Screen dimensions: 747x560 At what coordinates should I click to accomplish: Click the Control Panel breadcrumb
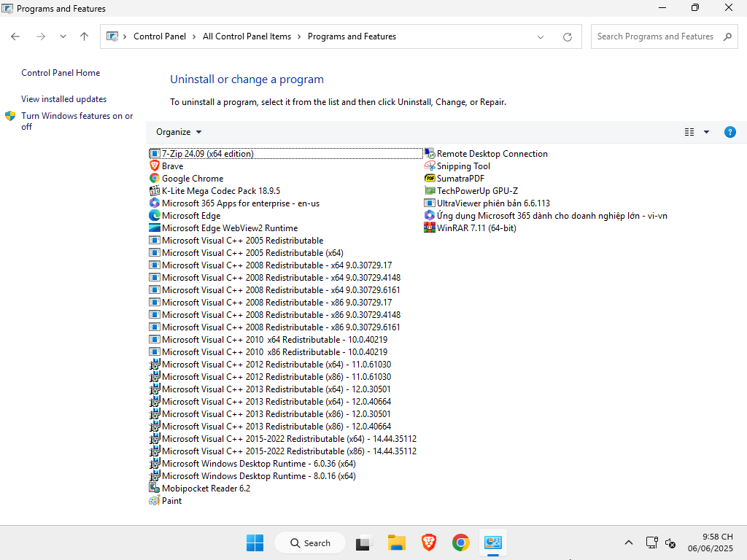(x=160, y=36)
